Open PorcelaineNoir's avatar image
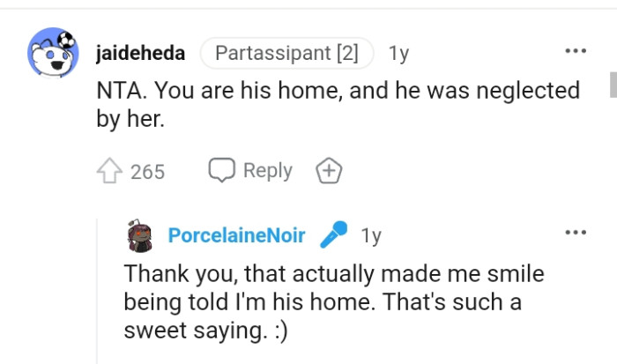The height and width of the screenshot is (364, 617). coord(140,235)
